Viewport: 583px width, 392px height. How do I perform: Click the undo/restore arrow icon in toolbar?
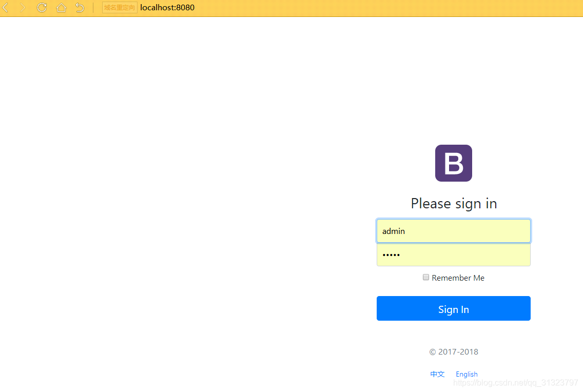pyautogui.click(x=80, y=7)
